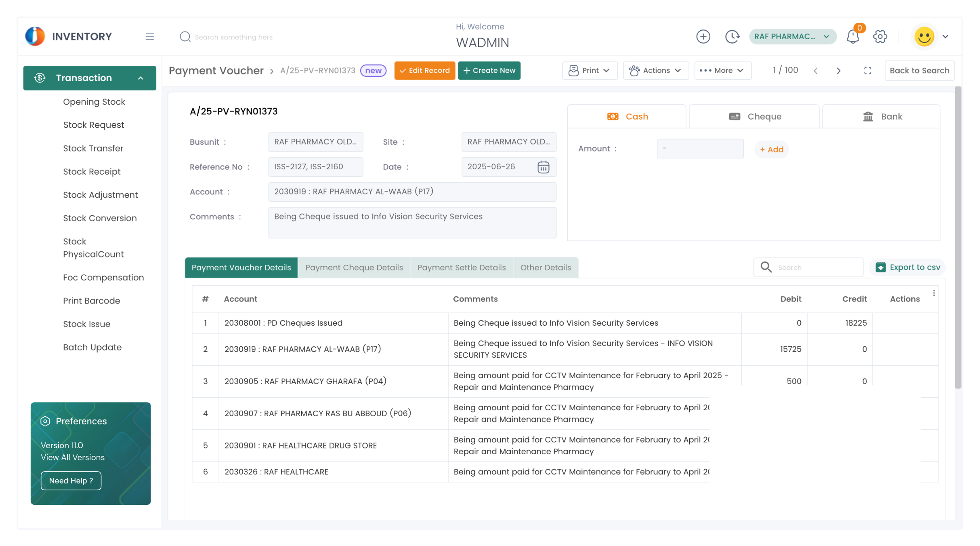Toggle the hamburger sidebar menu icon
This screenshot has height=546, width=980.
click(x=150, y=37)
